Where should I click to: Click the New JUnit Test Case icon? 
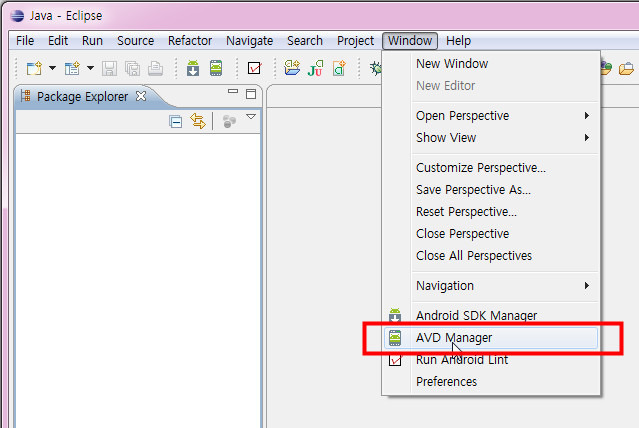315,68
